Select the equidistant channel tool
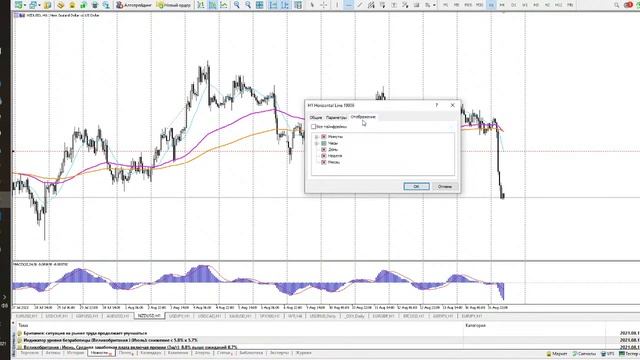Screen dimensions: 640x360 371,5
